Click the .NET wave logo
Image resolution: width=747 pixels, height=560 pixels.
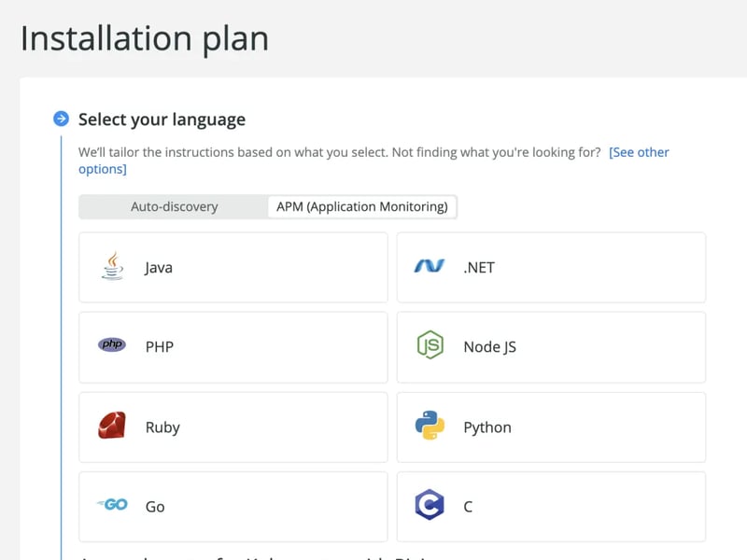430,266
